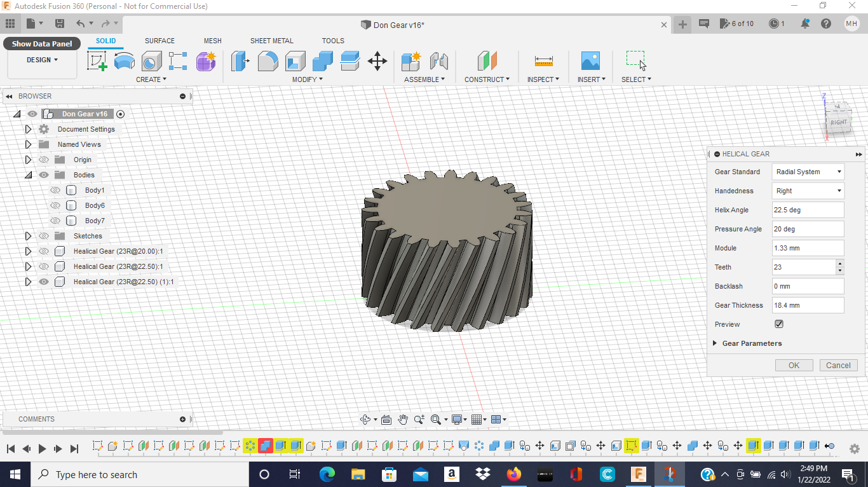Click the Module value field

tap(808, 248)
